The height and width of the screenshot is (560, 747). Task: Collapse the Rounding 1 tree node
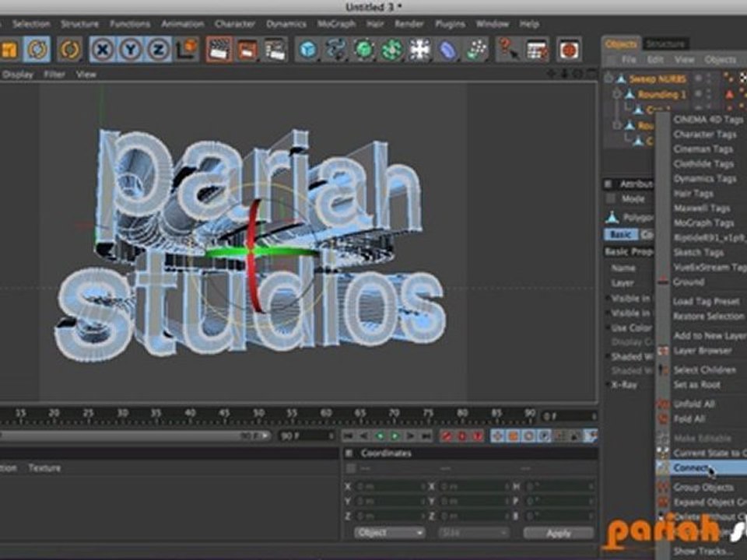pyautogui.click(x=616, y=94)
